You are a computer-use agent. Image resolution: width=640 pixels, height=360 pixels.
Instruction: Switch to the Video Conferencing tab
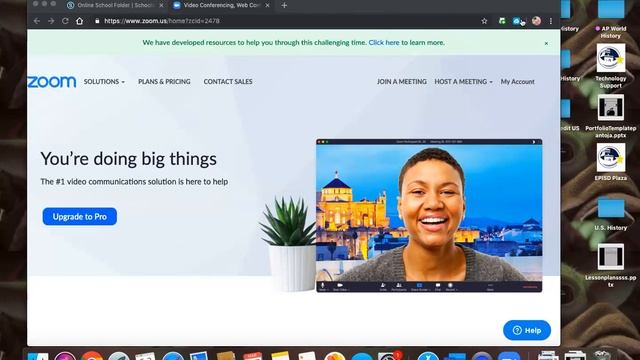[x=221, y=5]
